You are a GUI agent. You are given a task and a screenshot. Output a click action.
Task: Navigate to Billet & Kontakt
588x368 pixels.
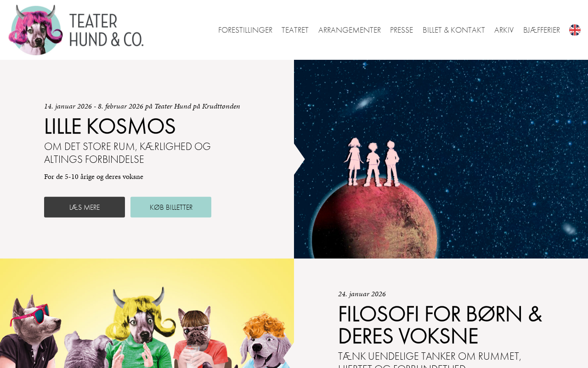tap(454, 30)
